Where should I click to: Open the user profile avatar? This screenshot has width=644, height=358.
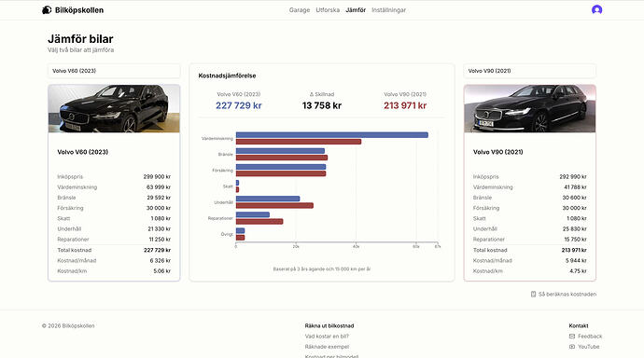[x=596, y=10]
